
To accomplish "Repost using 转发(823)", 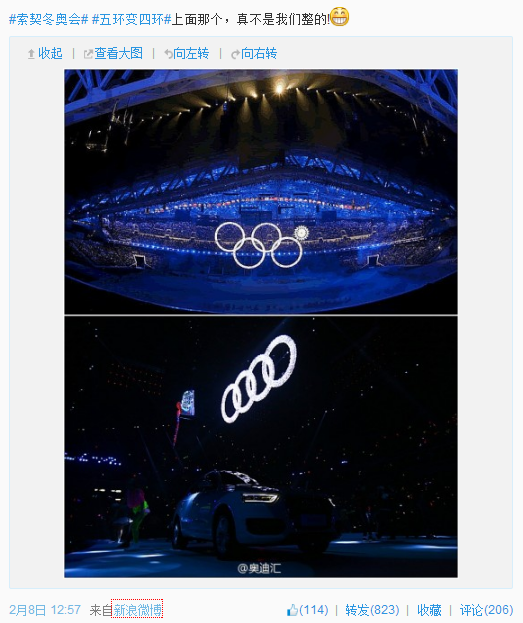I will point(372,610).
